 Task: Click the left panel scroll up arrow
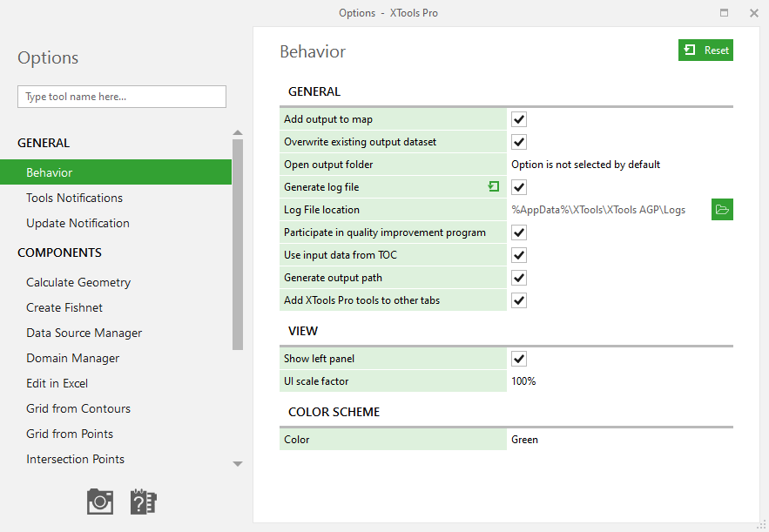238,132
